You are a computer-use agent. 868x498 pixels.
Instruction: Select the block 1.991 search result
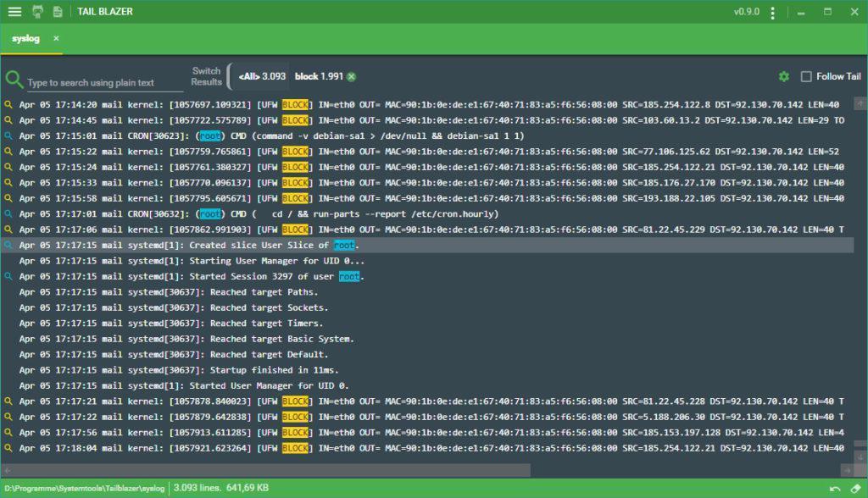click(x=319, y=76)
